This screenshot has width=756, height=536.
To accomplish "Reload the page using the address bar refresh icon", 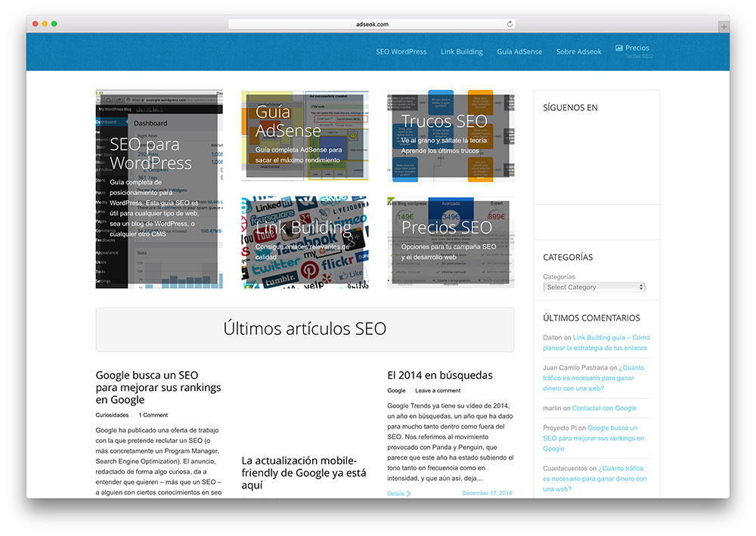I will (x=510, y=23).
